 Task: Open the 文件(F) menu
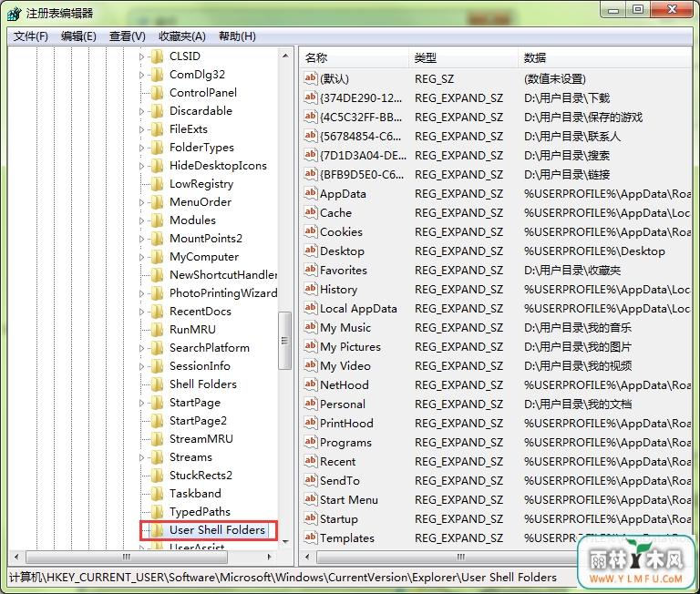pyautogui.click(x=30, y=36)
